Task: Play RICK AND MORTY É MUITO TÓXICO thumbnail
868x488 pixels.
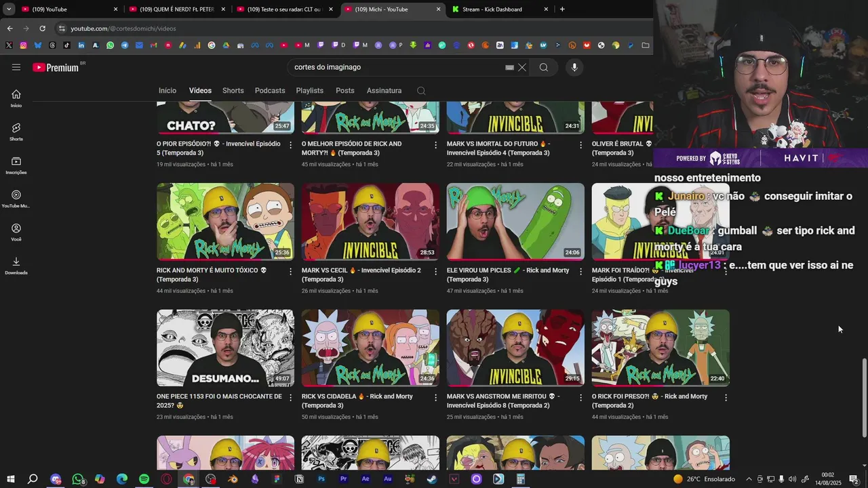Action: (225, 222)
